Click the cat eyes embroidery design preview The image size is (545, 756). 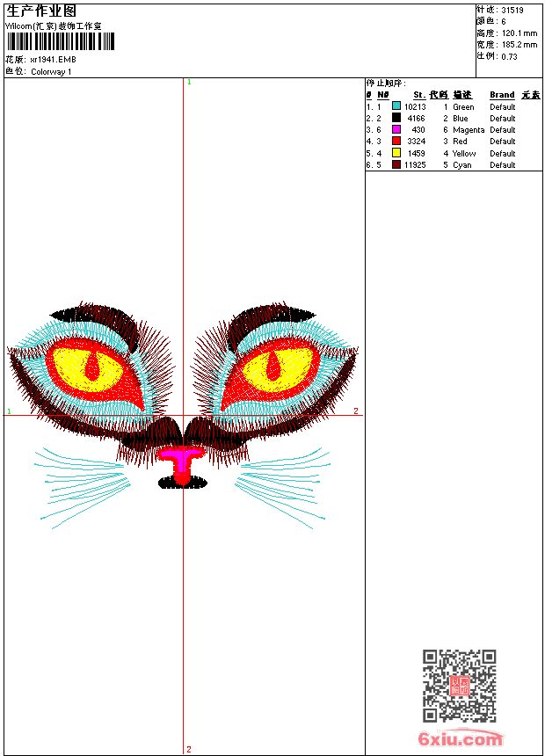pyautogui.click(x=183, y=415)
